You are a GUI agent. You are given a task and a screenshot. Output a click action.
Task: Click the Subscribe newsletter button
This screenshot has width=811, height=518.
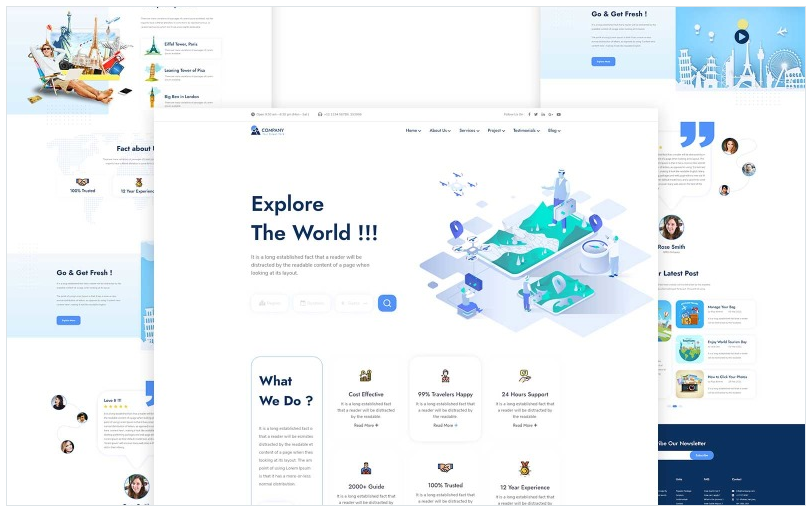pos(702,455)
